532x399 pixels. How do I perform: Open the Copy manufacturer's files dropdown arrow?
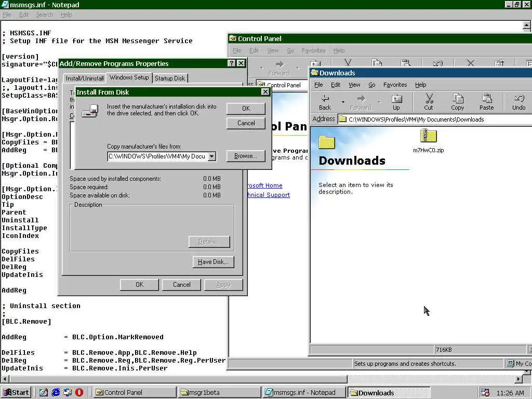tap(212, 156)
